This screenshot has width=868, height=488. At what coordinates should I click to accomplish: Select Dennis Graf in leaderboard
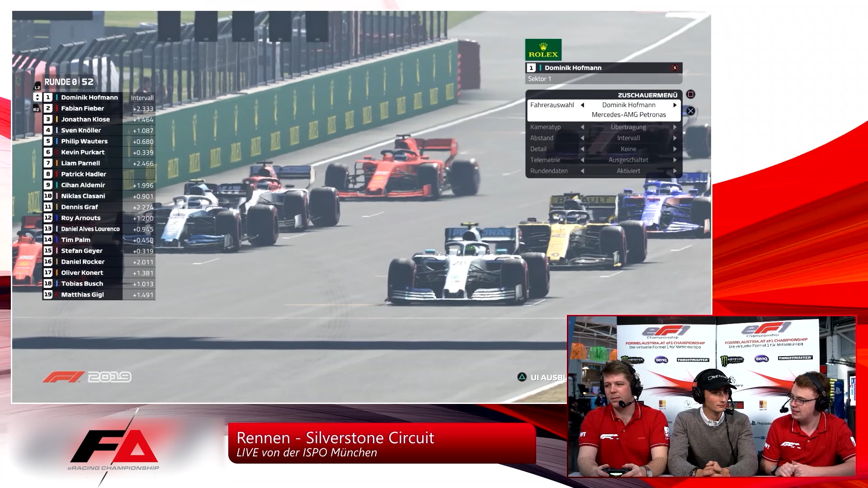99,207
